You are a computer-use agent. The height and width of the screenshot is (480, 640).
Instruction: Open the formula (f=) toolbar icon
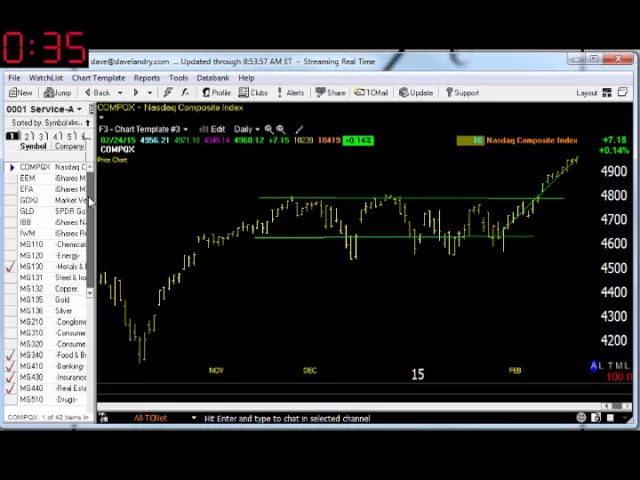[x=185, y=93]
